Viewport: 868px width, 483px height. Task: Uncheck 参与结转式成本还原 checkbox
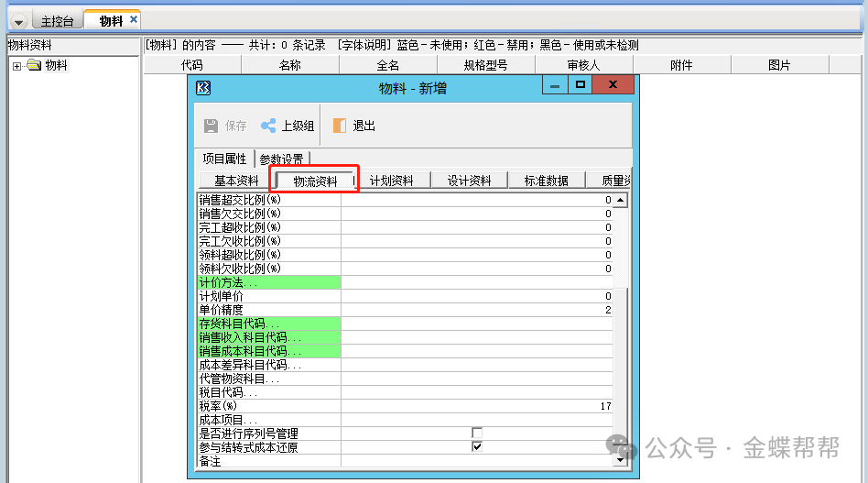coord(477,446)
